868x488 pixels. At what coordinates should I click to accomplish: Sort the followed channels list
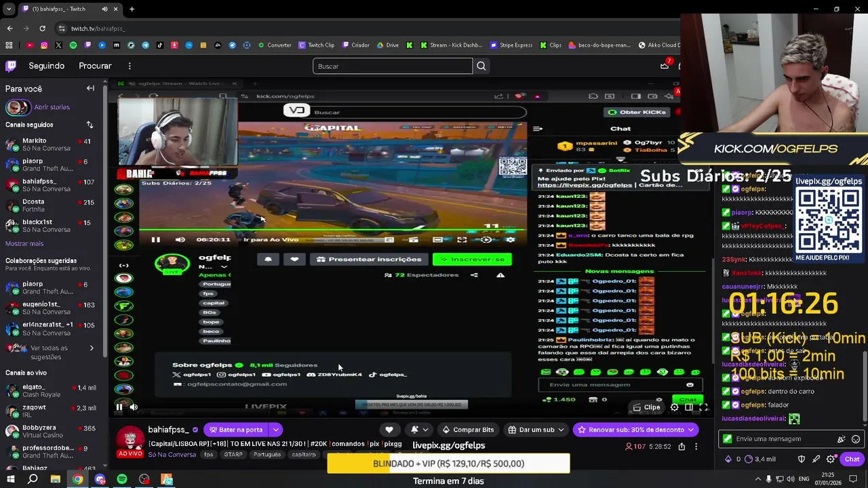tap(90, 125)
